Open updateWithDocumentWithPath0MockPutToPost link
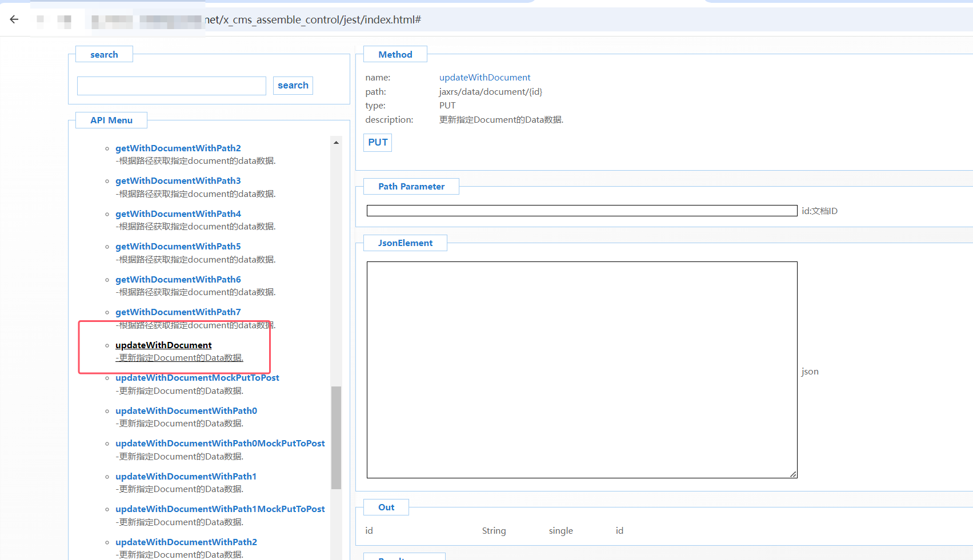 click(220, 444)
